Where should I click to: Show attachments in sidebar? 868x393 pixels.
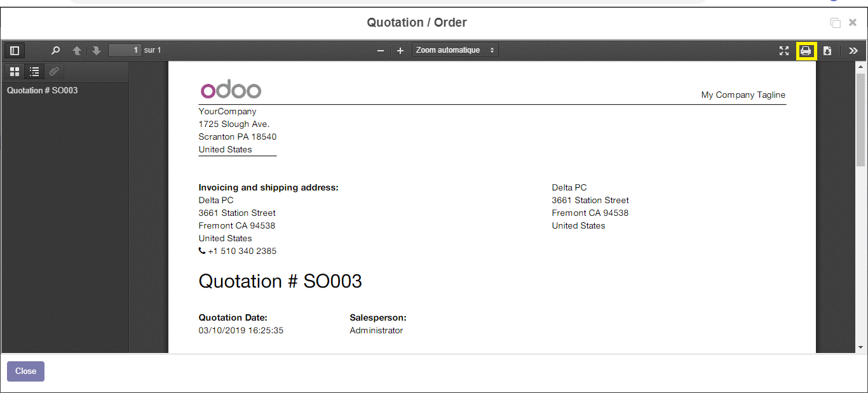[55, 72]
